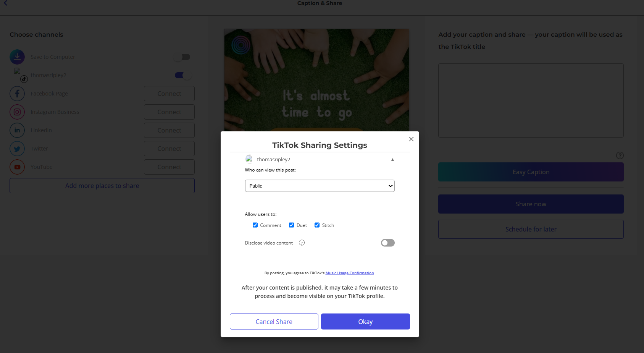The width and height of the screenshot is (644, 353).
Task: Uncheck the Comment checkbox
Action: tap(255, 225)
